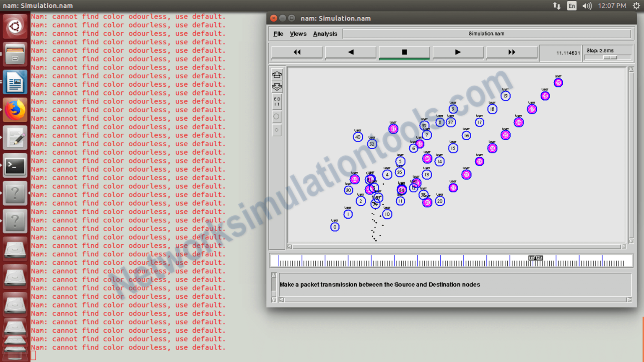
Task: Select the small circle node tool
Action: [x=277, y=130]
